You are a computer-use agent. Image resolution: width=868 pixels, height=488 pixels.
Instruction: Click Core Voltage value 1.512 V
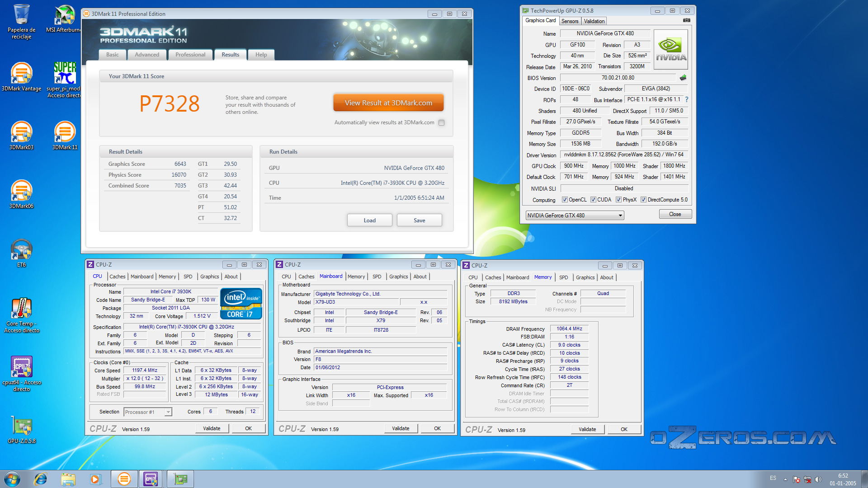point(202,316)
